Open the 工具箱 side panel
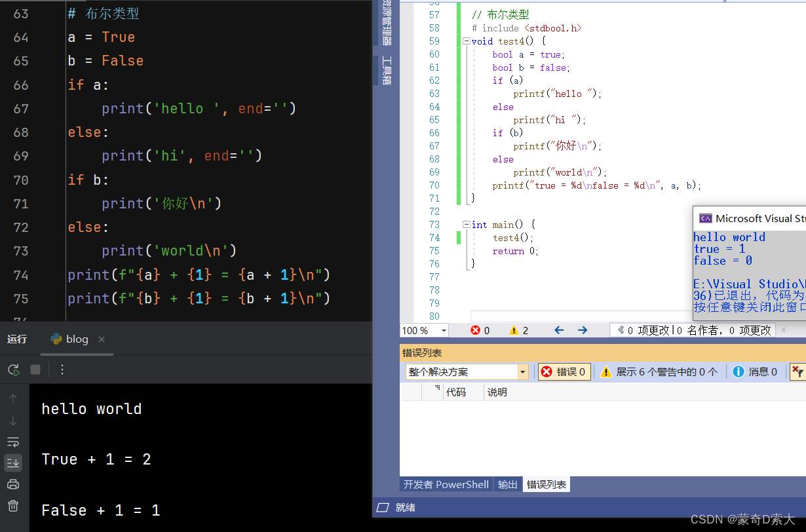The height and width of the screenshot is (532, 806). click(387, 69)
